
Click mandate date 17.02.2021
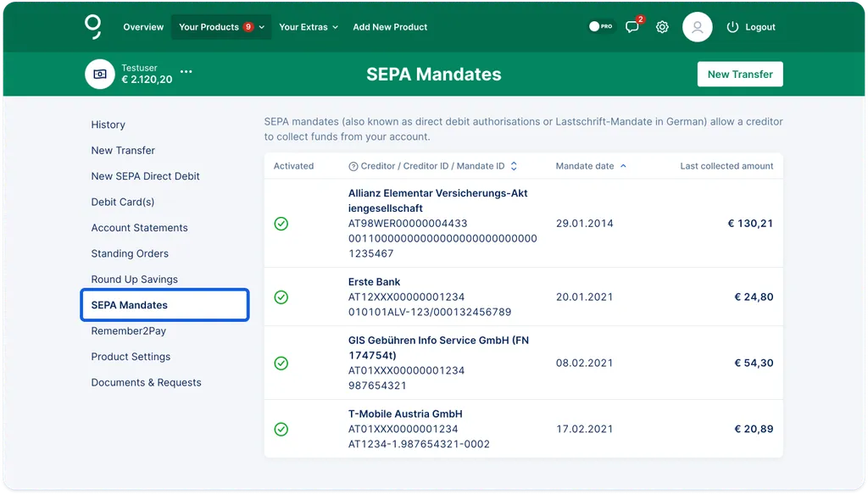click(585, 430)
